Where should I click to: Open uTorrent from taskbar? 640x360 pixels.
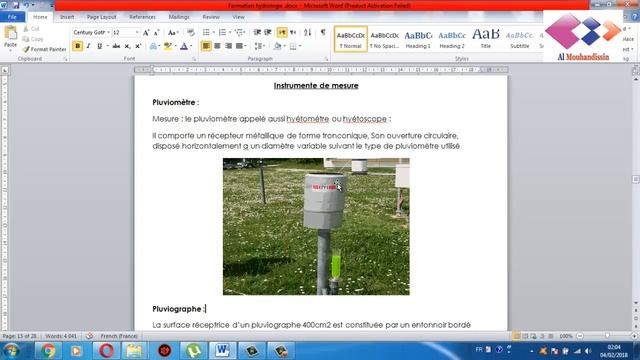[193, 351]
